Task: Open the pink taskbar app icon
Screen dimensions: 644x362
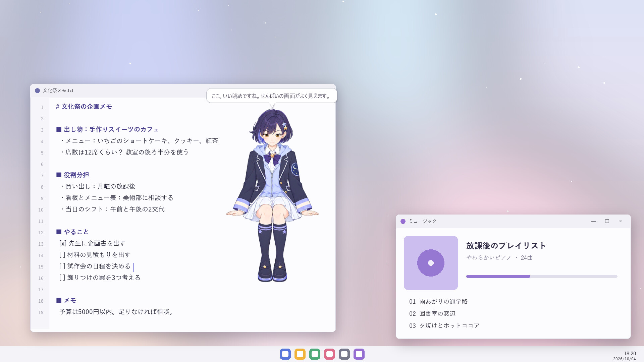Action: pyautogui.click(x=329, y=354)
